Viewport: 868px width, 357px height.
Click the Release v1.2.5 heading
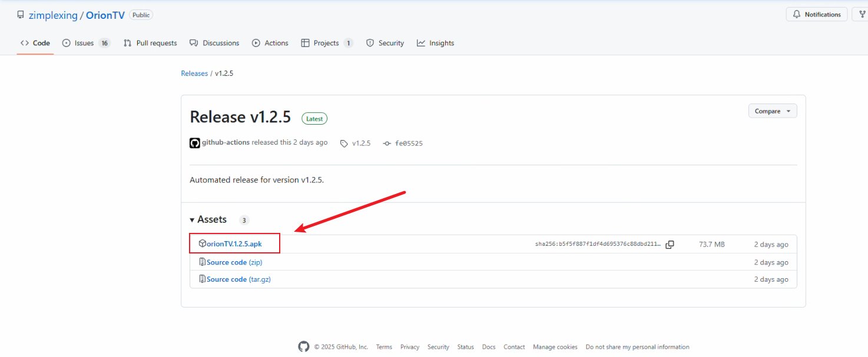coord(240,117)
